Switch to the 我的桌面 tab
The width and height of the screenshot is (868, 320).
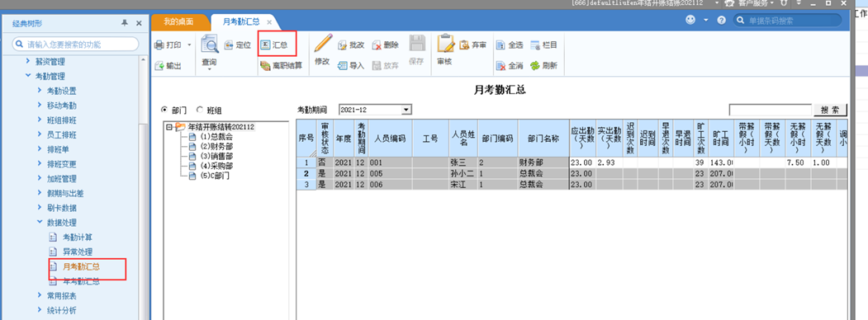coord(179,22)
